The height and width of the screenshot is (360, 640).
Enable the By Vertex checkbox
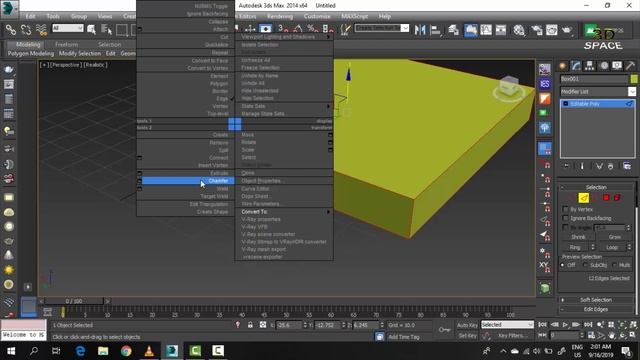click(565, 209)
